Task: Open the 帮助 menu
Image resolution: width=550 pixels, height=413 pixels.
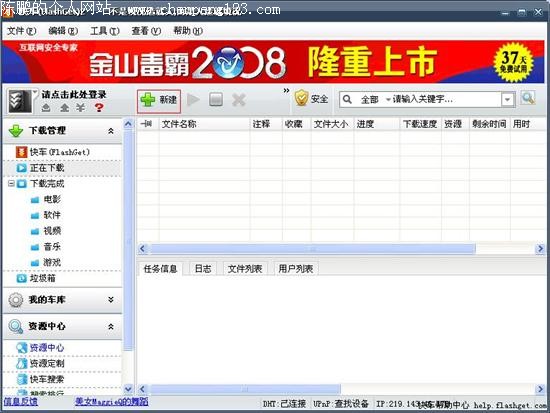Action: 188,31
